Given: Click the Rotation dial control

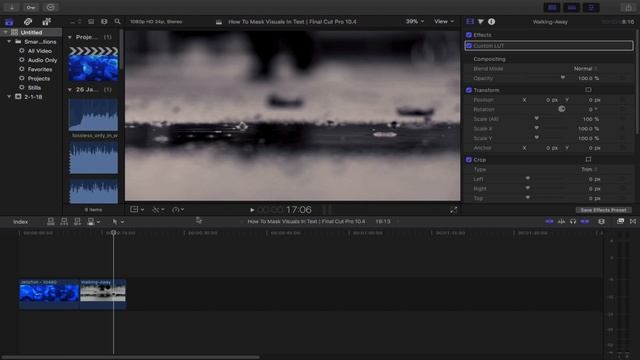Looking at the screenshot, I should (562, 109).
